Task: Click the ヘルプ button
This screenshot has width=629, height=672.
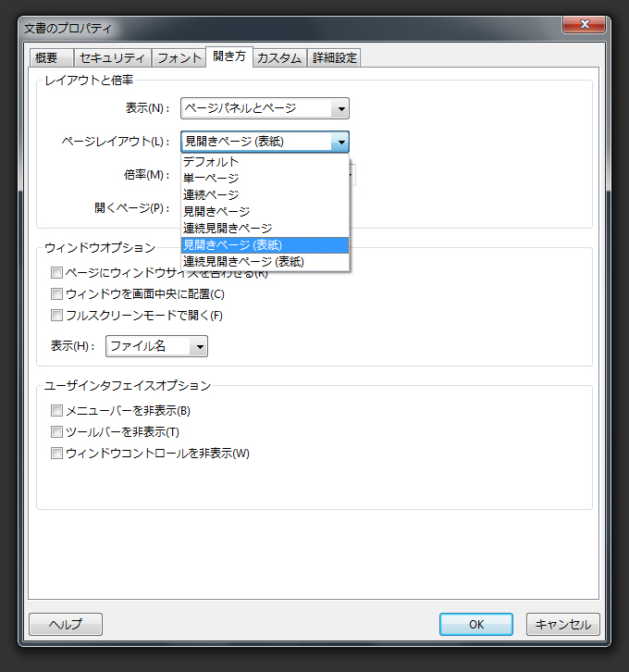Action: (66, 625)
